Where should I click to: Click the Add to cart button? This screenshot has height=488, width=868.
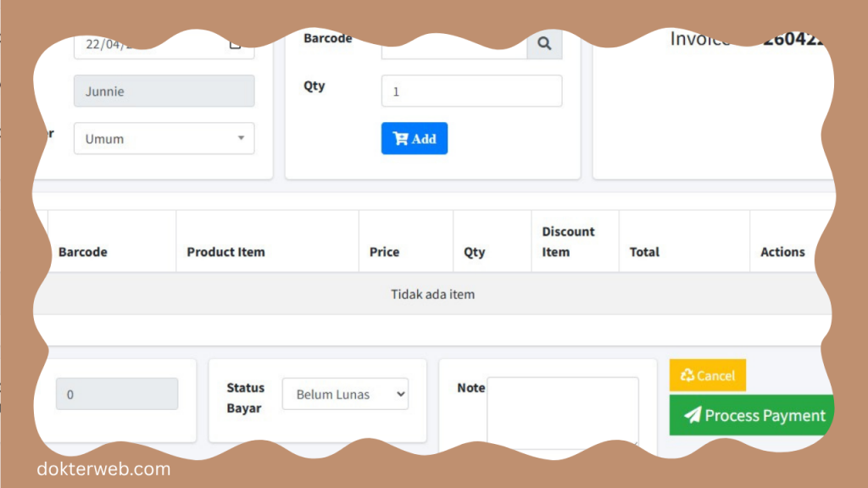coord(414,139)
